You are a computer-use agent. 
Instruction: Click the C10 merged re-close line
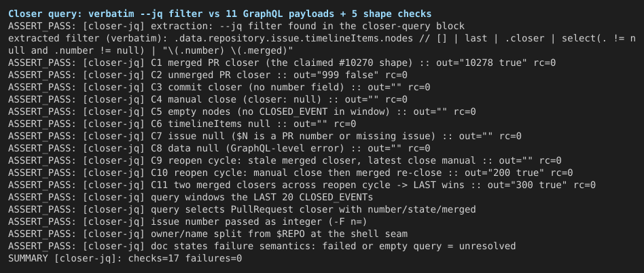[290, 172]
